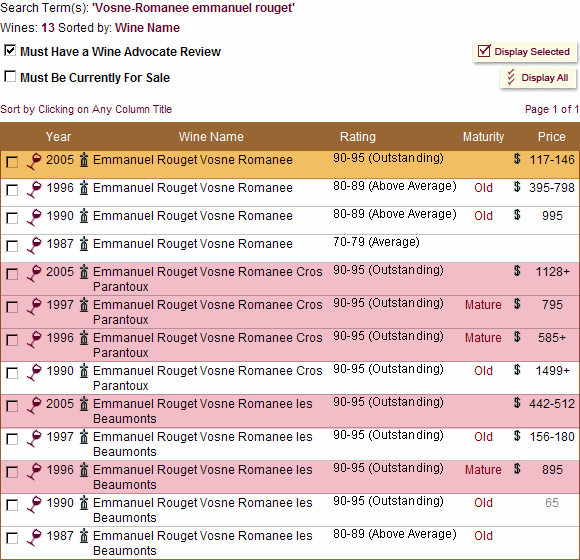Click greyed price 65 for 1990 les Beaumonts

[x=552, y=503]
